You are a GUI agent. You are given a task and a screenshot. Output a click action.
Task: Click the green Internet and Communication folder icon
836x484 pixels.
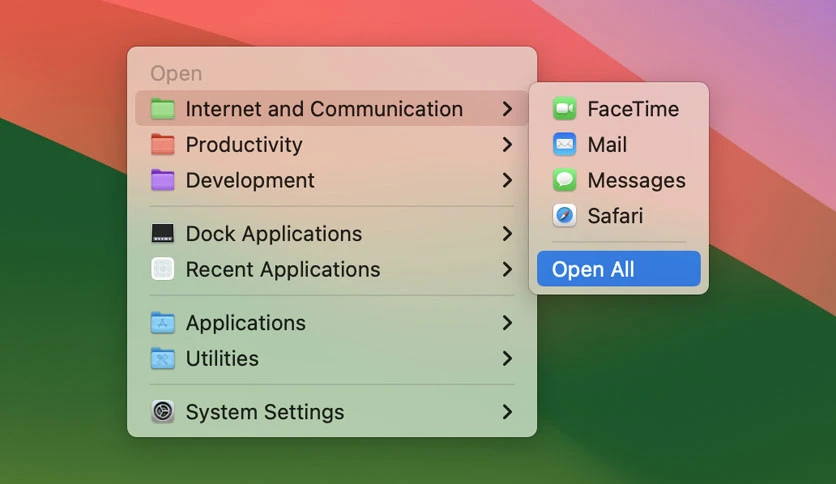click(x=163, y=109)
